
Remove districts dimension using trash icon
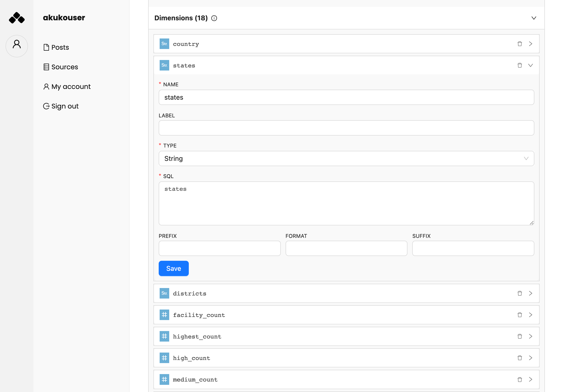tap(520, 293)
